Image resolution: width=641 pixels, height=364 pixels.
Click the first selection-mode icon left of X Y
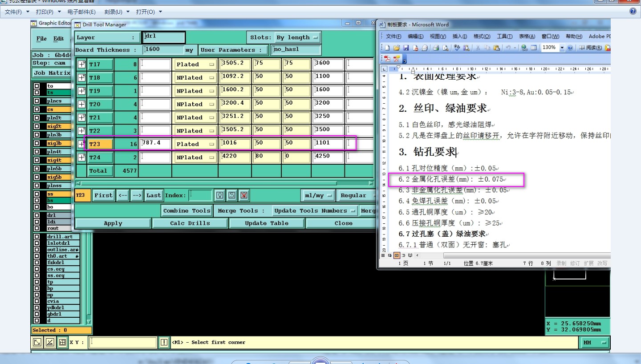tap(37, 342)
